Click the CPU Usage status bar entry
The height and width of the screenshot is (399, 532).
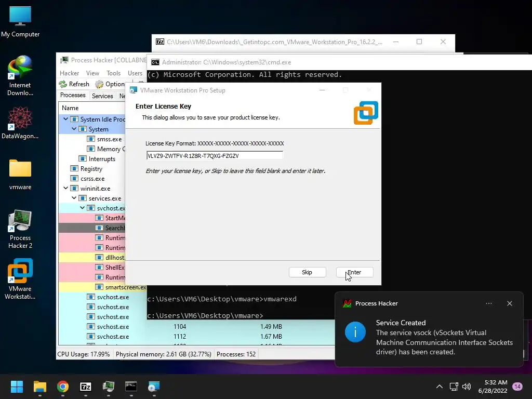point(84,354)
